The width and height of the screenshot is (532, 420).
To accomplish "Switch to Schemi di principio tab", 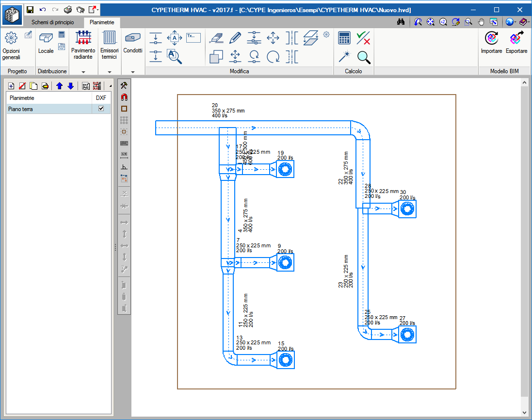I will 52,22.
